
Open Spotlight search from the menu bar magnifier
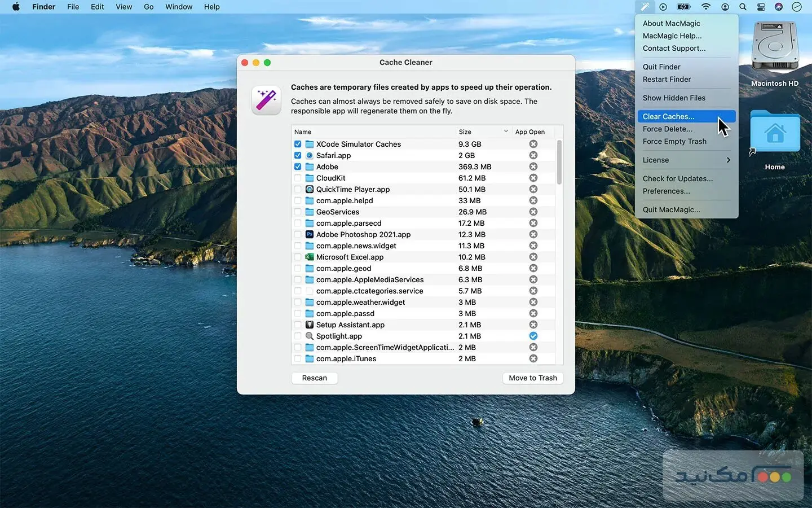[x=743, y=7]
